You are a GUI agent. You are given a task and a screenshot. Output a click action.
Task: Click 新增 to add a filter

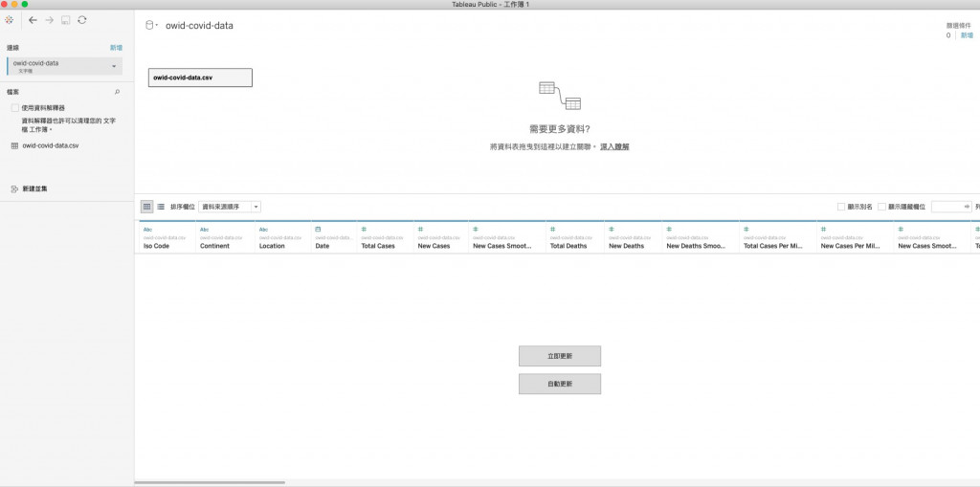(967, 35)
